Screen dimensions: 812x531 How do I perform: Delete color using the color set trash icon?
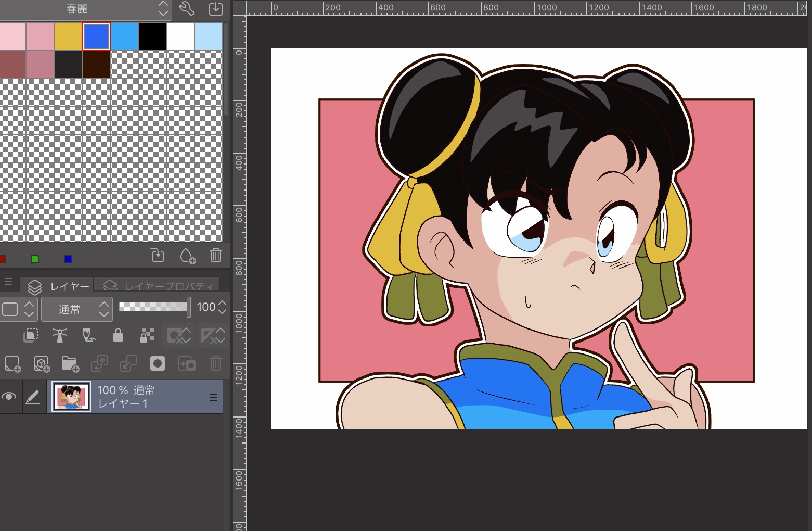coord(216,255)
